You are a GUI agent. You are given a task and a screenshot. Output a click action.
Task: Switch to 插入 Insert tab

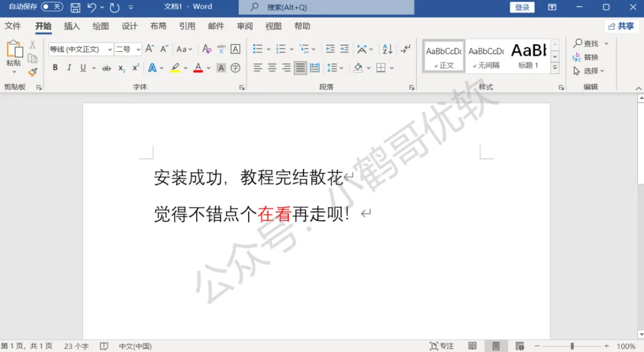[72, 26]
